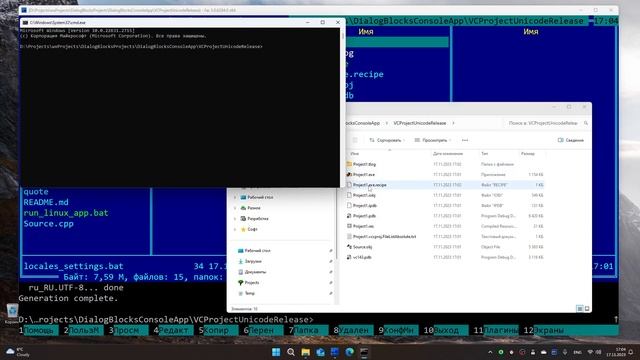Viewport: 640px width, 360px height.
Task: Sort by the Тип column header
Action: (x=484, y=153)
